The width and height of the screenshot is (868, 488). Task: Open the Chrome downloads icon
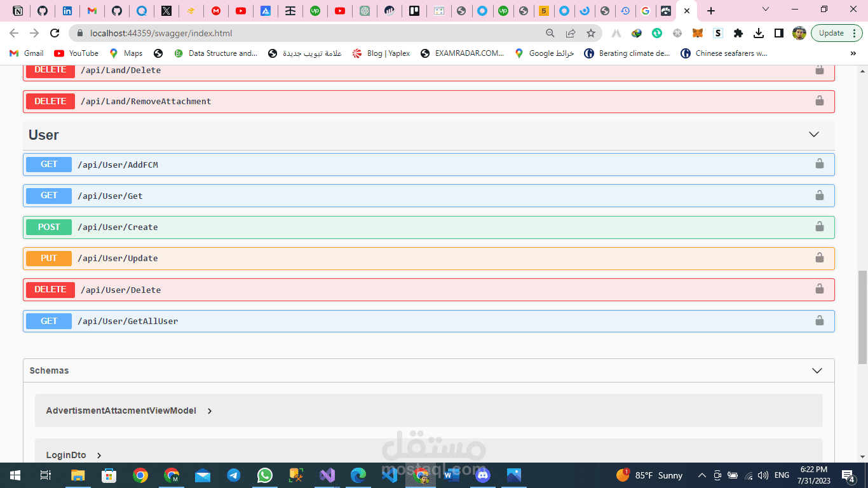[x=759, y=33]
